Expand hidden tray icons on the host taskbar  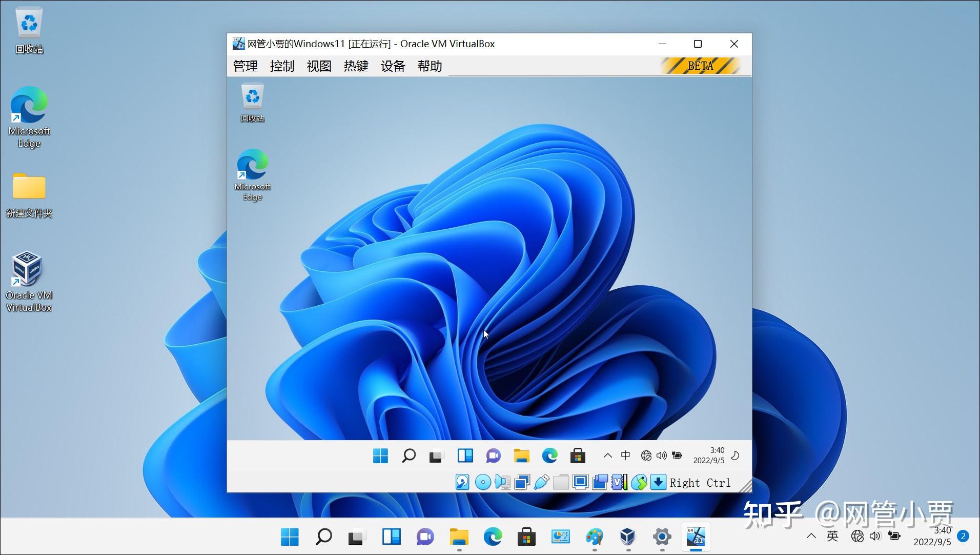811,536
